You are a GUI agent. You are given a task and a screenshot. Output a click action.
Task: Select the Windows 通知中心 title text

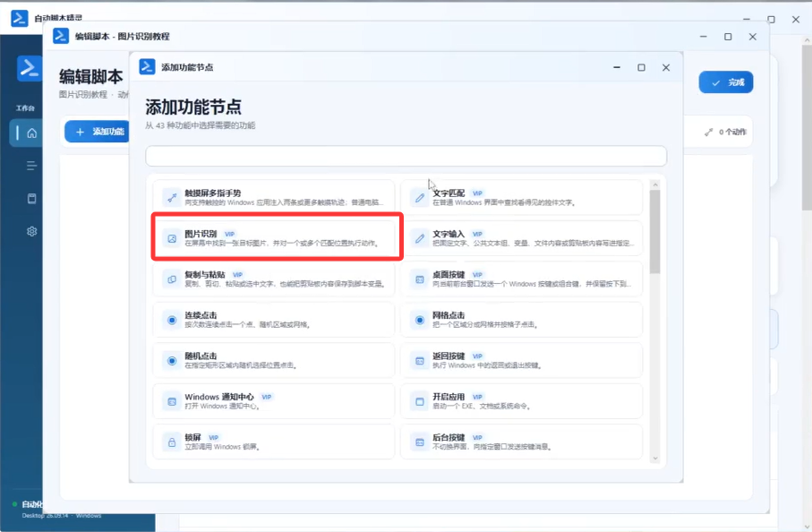(219, 397)
